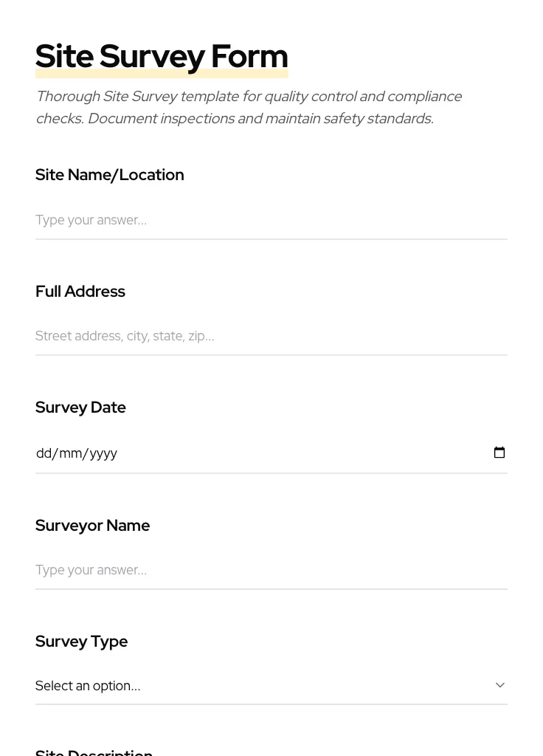Click the Street address placeholder input
This screenshot has width=543, height=756.
click(x=271, y=336)
